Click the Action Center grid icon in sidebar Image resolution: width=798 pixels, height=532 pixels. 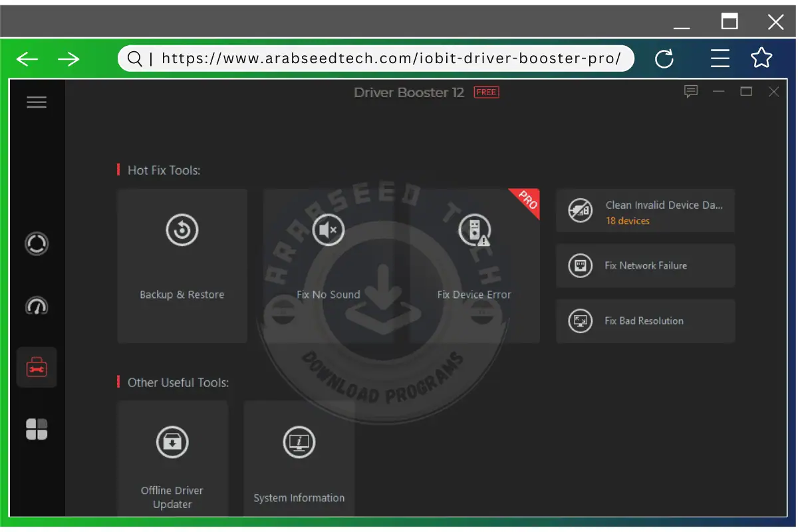coord(37,430)
